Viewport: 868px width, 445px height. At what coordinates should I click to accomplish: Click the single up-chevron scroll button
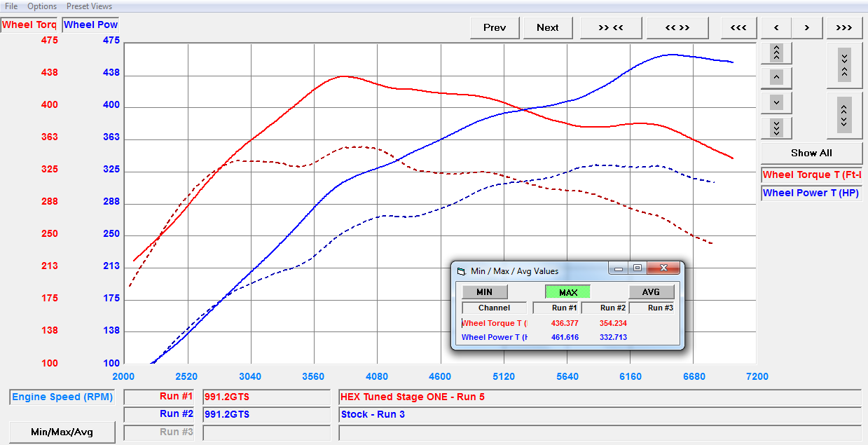776,77
